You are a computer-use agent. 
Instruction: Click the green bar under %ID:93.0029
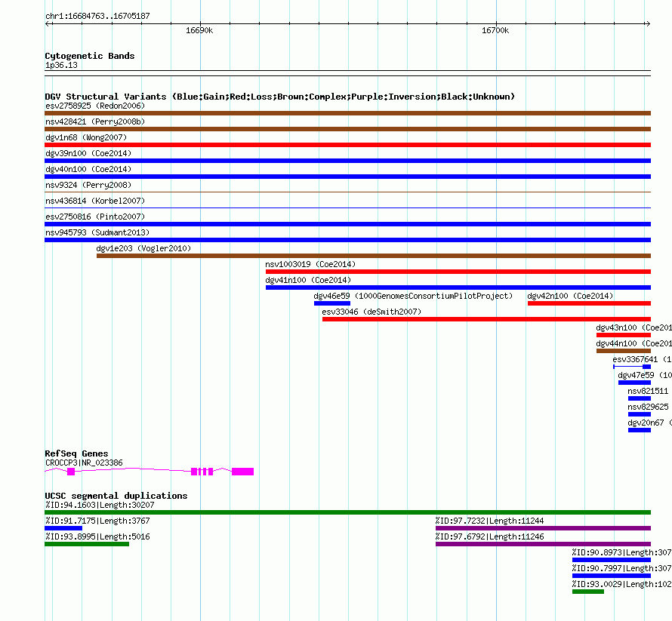point(588,592)
